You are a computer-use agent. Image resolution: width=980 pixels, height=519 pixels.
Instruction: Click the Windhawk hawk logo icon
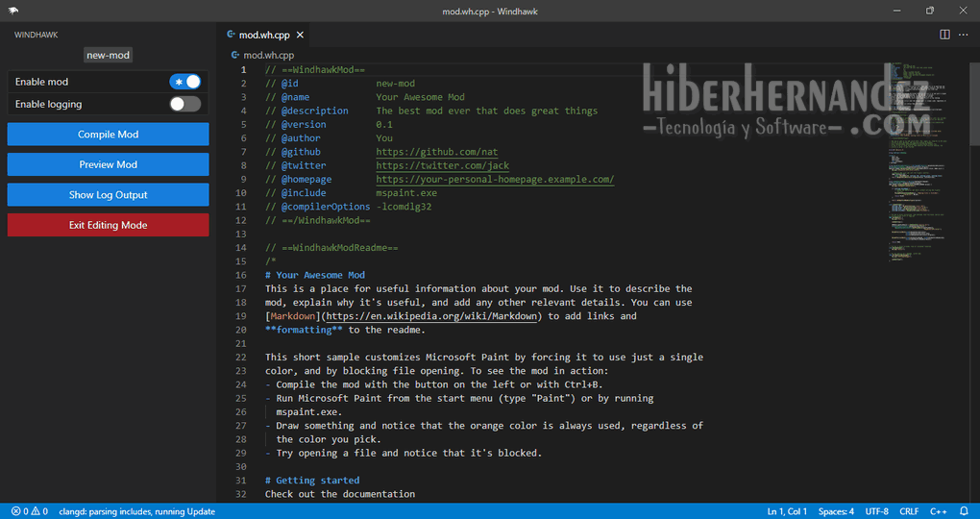[13, 11]
